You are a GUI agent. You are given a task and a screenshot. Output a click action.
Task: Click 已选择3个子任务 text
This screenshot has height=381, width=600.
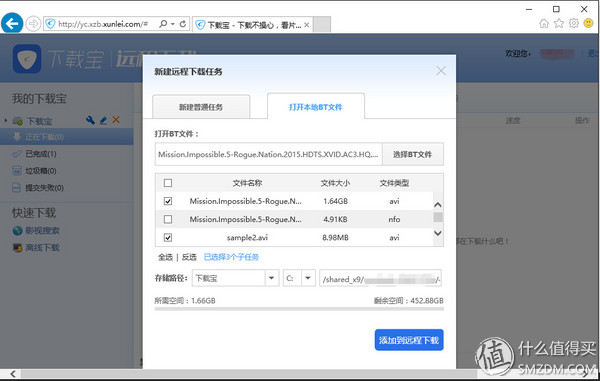pyautogui.click(x=232, y=257)
